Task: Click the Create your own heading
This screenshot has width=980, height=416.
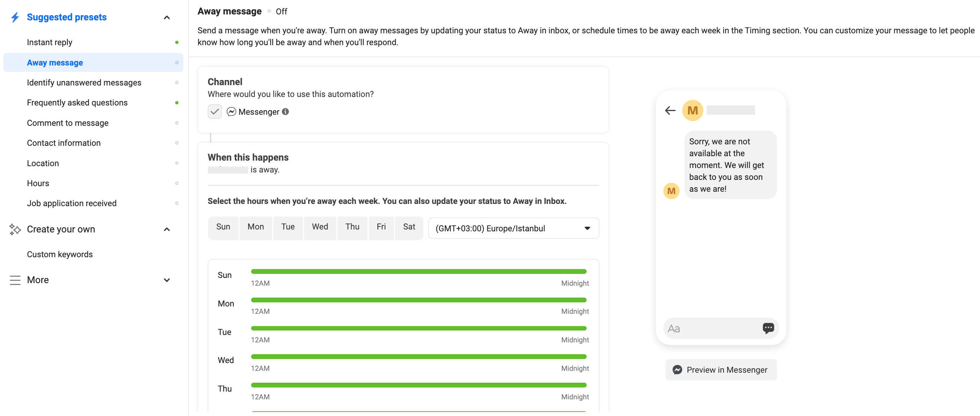Action: click(61, 229)
